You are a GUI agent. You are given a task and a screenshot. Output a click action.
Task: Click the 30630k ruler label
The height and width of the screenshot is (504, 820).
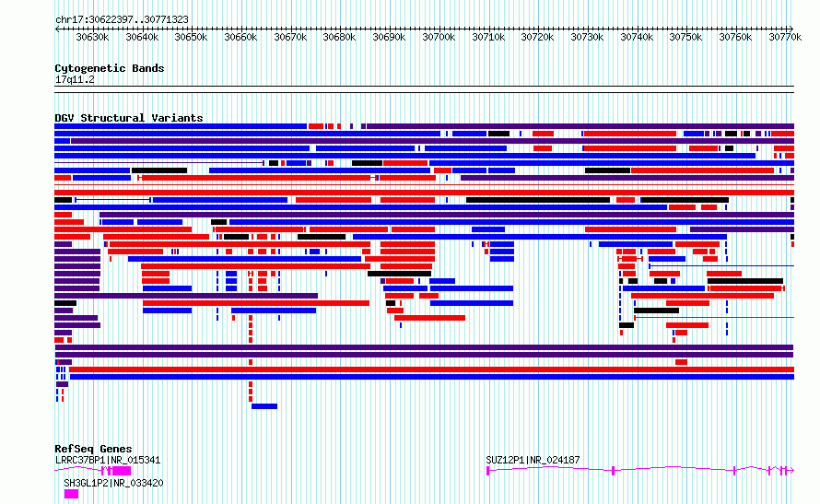click(x=92, y=37)
